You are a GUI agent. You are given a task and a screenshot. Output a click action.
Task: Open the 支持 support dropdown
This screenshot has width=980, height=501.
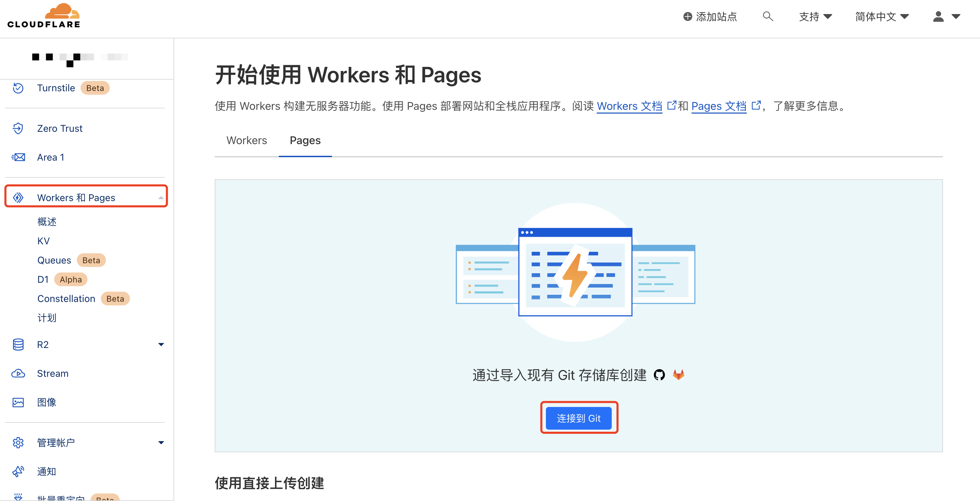815,16
